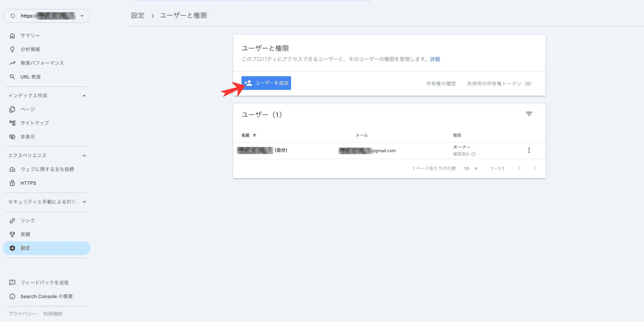The image size is (644, 322).
Task: Collapse the インデックス作成 section
Action: click(84, 96)
